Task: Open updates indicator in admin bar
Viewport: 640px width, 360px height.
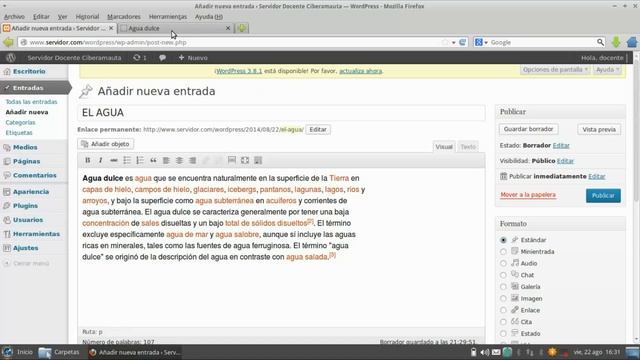Action: pos(140,58)
